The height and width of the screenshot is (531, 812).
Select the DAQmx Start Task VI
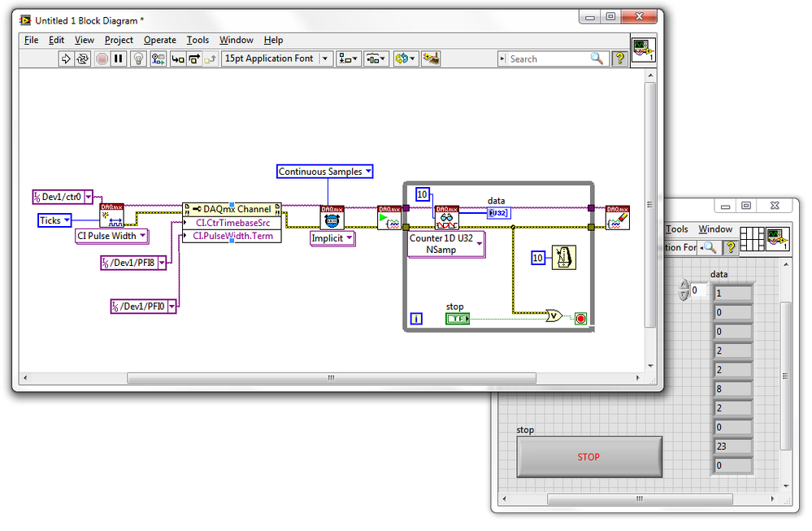[389, 218]
